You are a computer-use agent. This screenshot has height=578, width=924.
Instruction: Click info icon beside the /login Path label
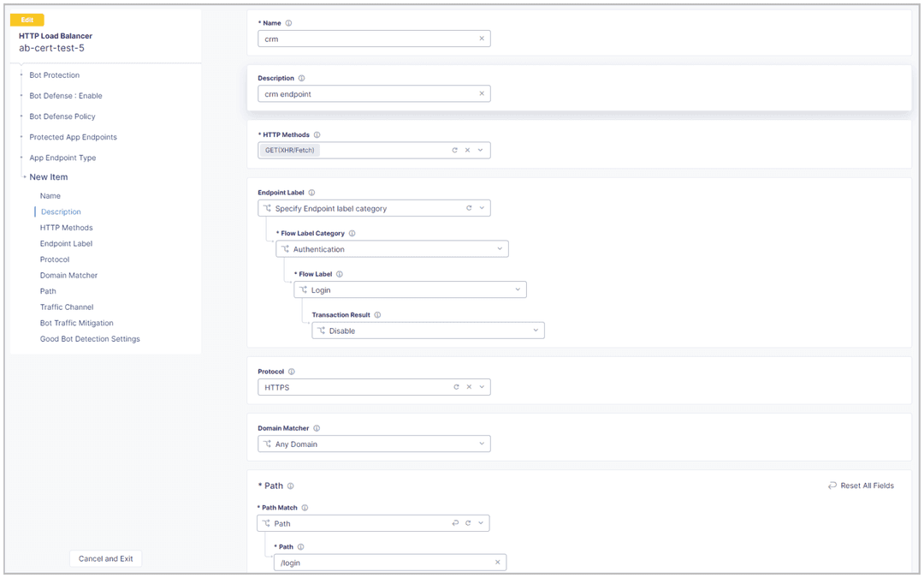301,546
